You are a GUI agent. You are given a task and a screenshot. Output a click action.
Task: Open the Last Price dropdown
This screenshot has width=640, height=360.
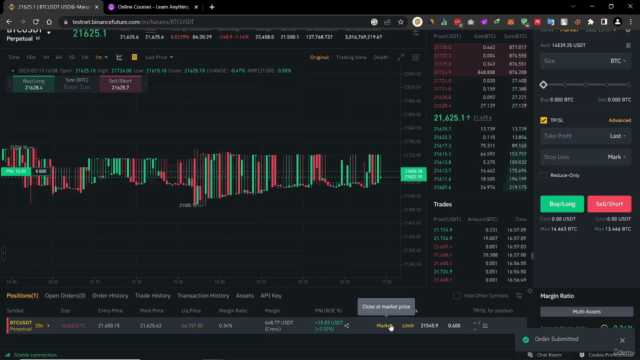point(159,58)
